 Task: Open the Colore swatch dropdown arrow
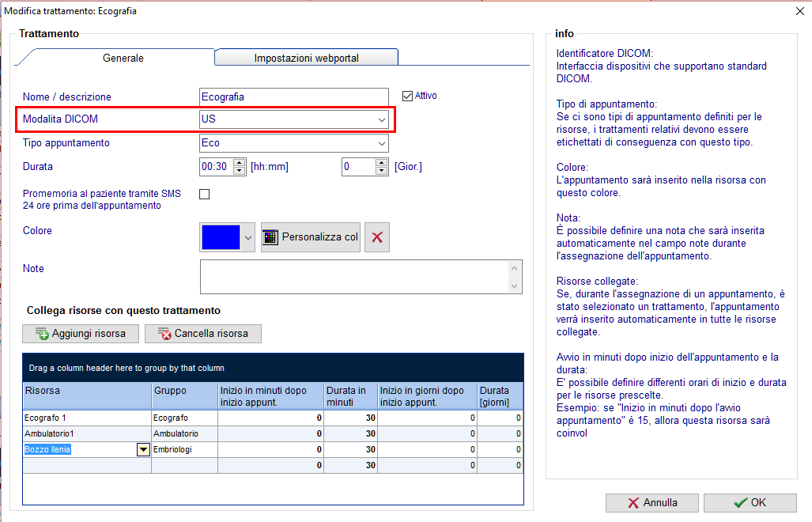(248, 238)
